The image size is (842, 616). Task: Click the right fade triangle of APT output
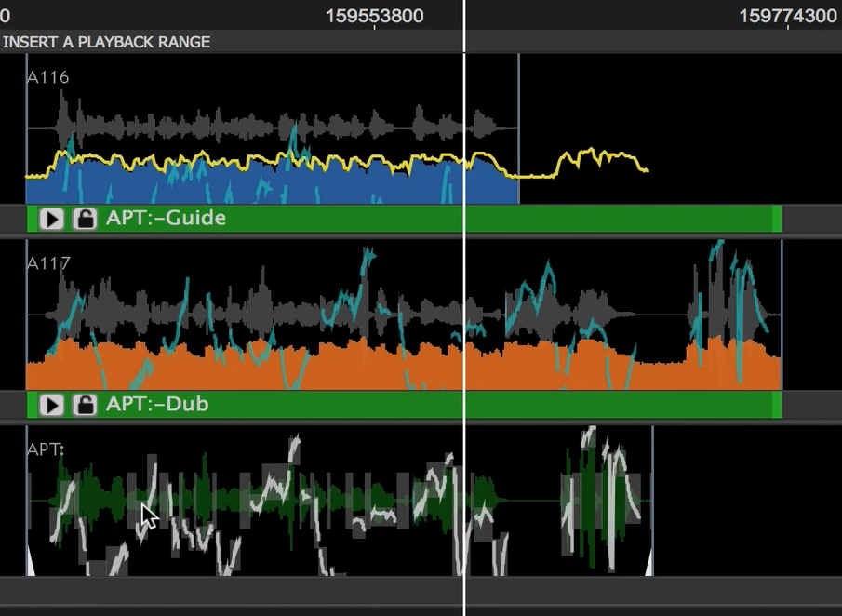(648, 562)
